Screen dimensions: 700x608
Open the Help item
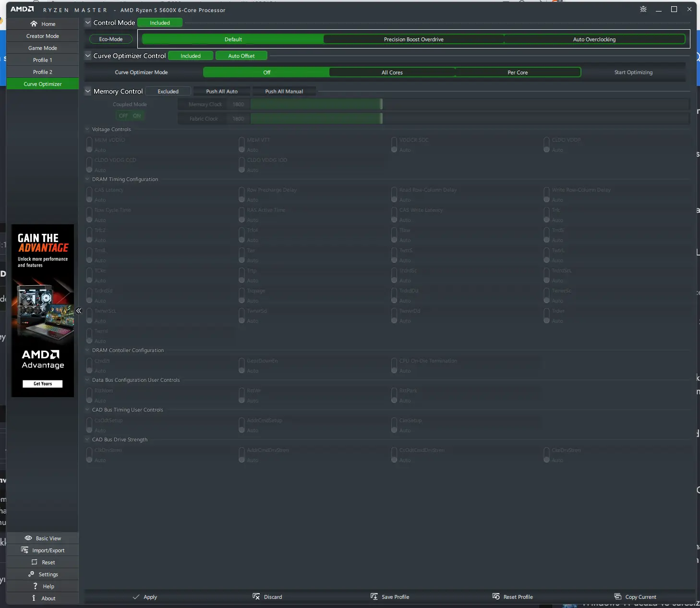pyautogui.click(x=43, y=586)
